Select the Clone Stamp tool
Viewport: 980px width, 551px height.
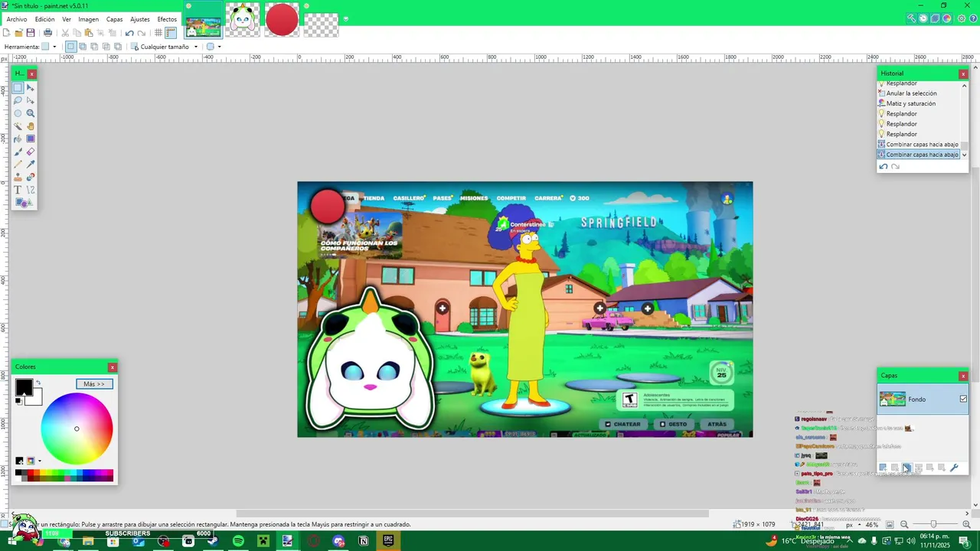(x=18, y=177)
